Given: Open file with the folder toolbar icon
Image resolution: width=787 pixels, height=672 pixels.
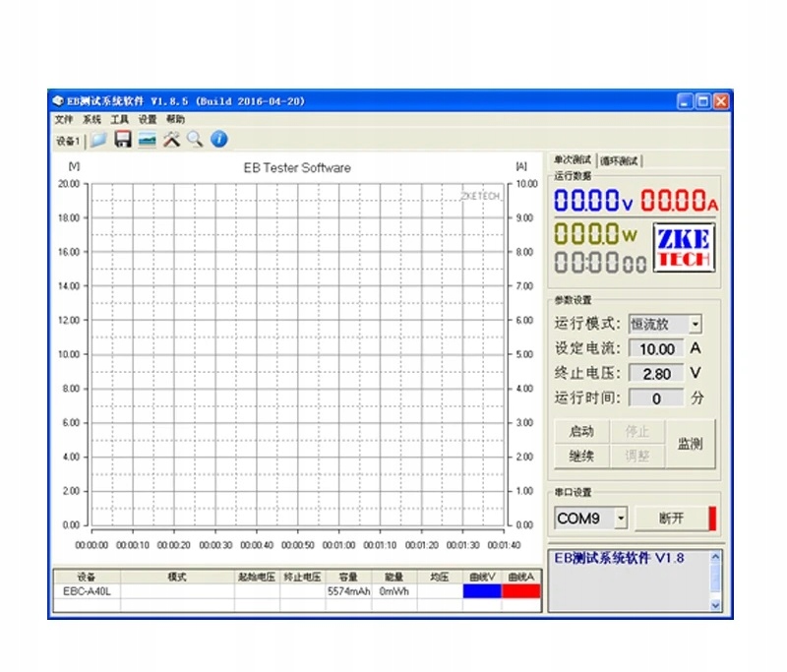Looking at the screenshot, I should point(99,140).
